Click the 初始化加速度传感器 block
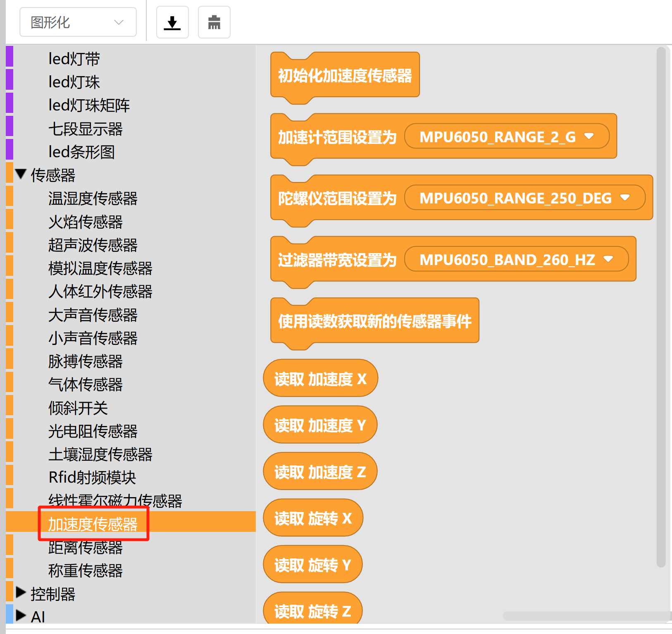The height and width of the screenshot is (634, 672). tap(345, 76)
